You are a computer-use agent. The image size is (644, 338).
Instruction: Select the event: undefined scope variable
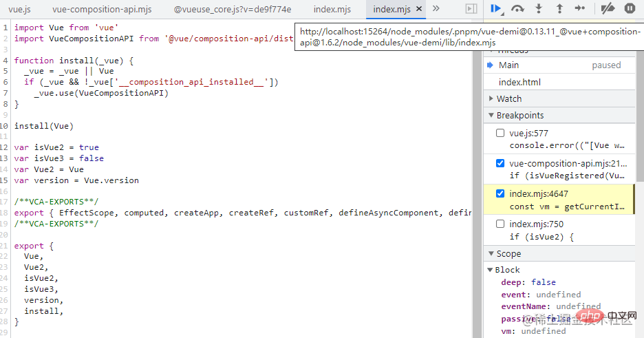[541, 295]
